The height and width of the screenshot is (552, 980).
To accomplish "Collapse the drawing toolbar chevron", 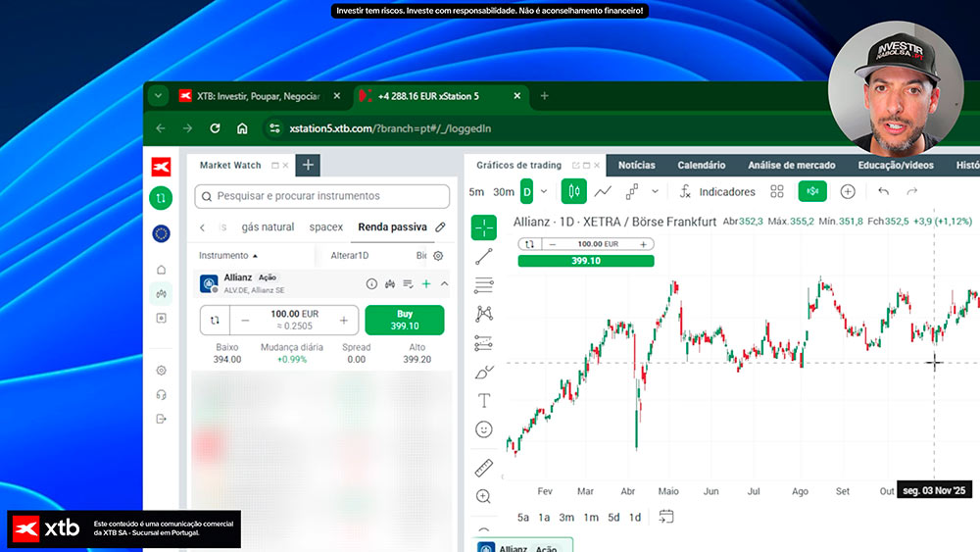I will point(484,530).
